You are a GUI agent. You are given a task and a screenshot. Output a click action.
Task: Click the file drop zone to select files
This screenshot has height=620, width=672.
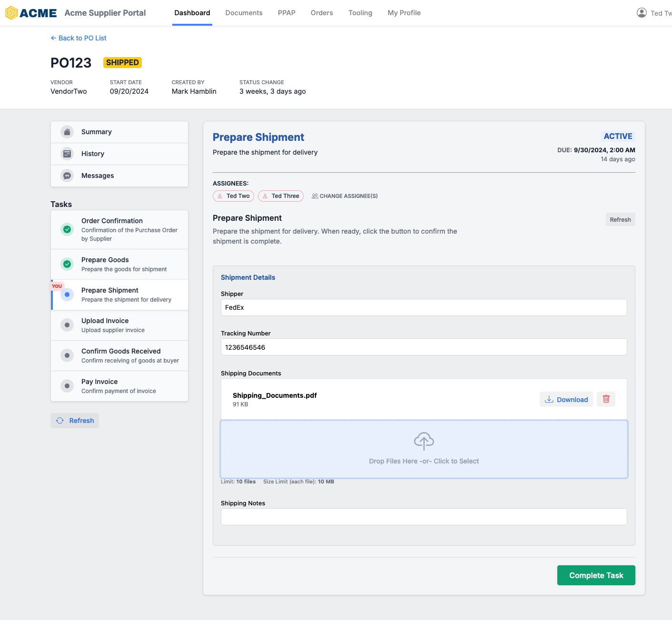(x=424, y=449)
